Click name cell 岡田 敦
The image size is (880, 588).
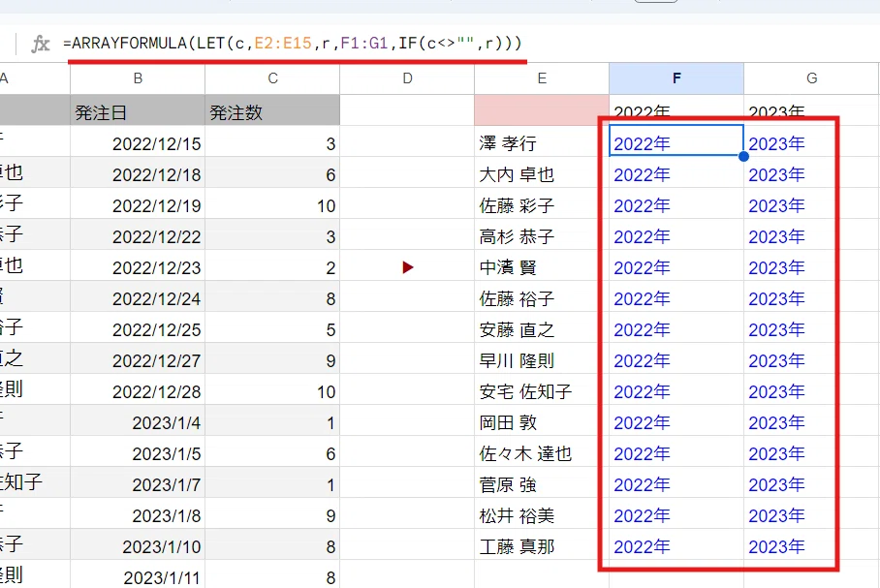[542, 420]
